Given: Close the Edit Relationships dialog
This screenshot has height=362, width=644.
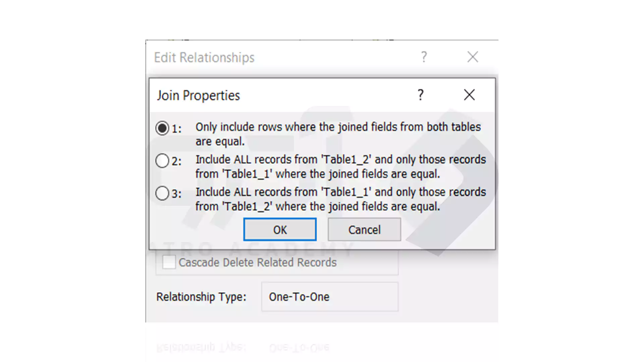Looking at the screenshot, I should [472, 57].
